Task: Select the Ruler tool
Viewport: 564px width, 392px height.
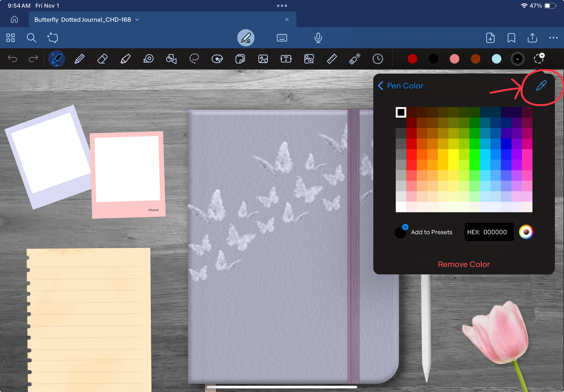Action: 332,59
